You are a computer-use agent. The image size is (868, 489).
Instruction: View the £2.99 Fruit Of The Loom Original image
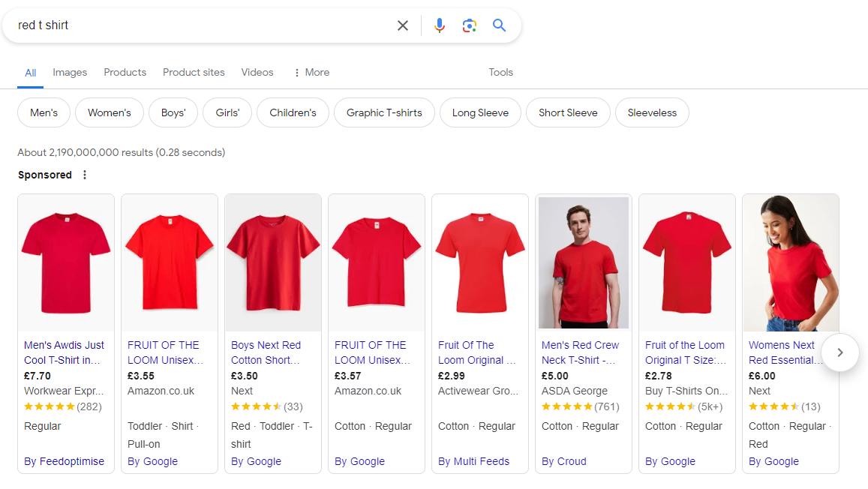tap(480, 263)
